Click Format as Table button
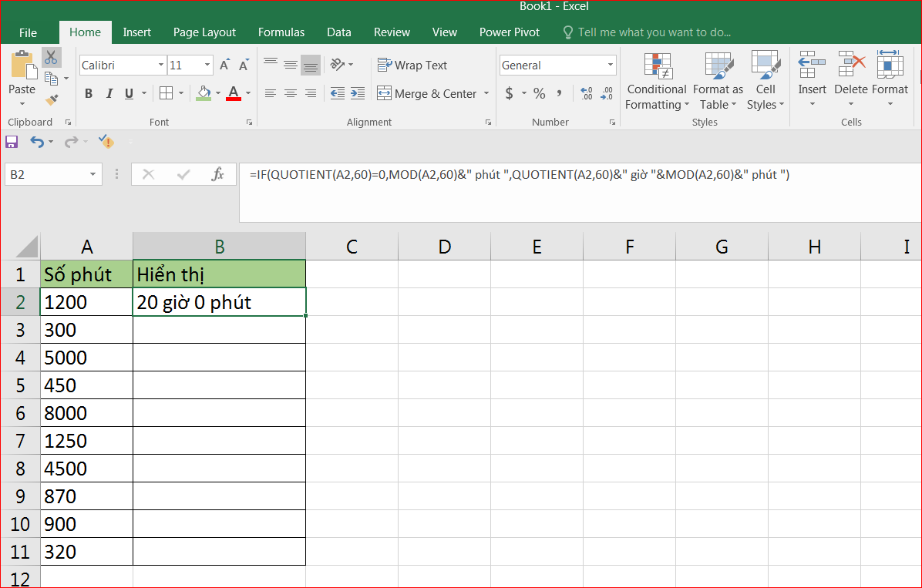 pyautogui.click(x=718, y=81)
